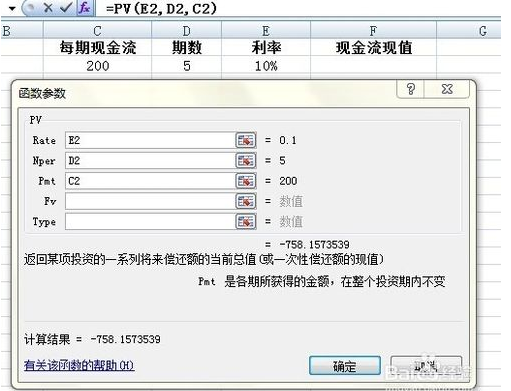
Task: Select cell with value 200
Action: pyautogui.click(x=97, y=65)
